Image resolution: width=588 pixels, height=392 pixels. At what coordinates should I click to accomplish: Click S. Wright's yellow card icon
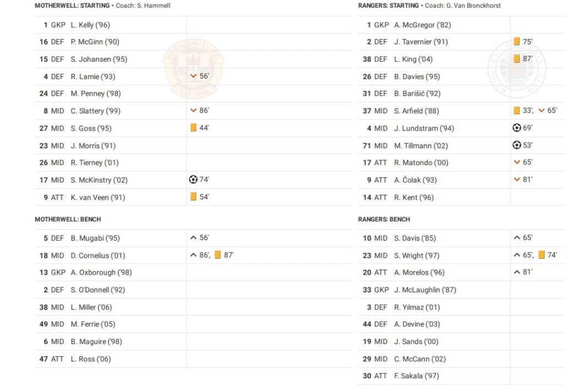[x=541, y=255]
